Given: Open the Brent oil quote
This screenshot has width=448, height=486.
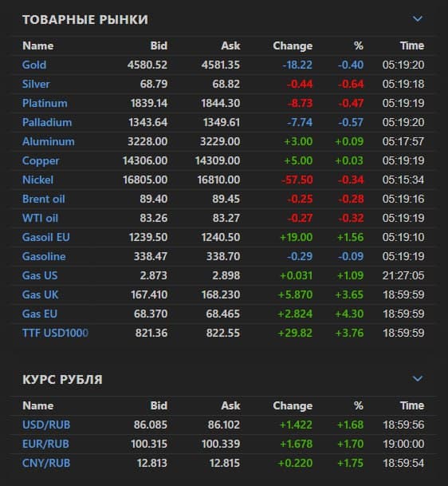Looking at the screenshot, I should click(43, 199).
